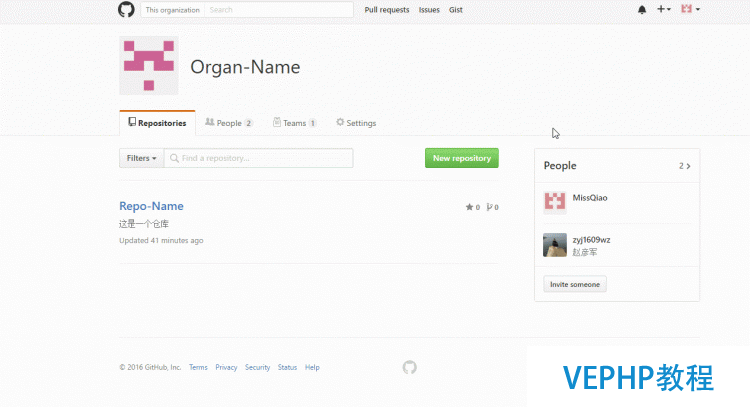Open the user avatar menu
This screenshot has height=407, width=750.
690,9
